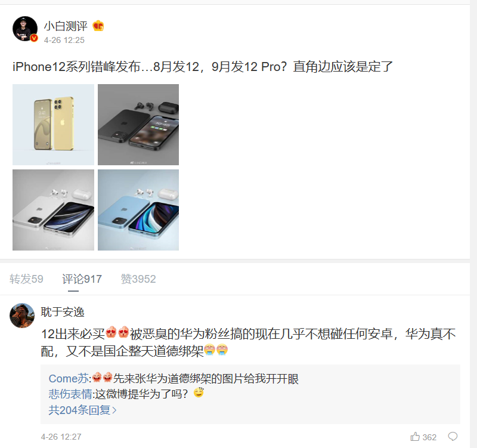Viewport: 477px width, 448px height.
Task: Open 小白测评 profile avatar
Action: (25, 29)
